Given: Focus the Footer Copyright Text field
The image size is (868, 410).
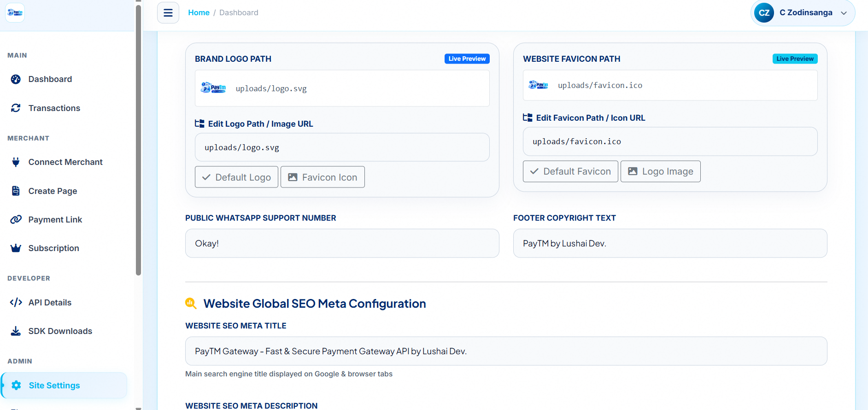Looking at the screenshot, I should [670, 243].
